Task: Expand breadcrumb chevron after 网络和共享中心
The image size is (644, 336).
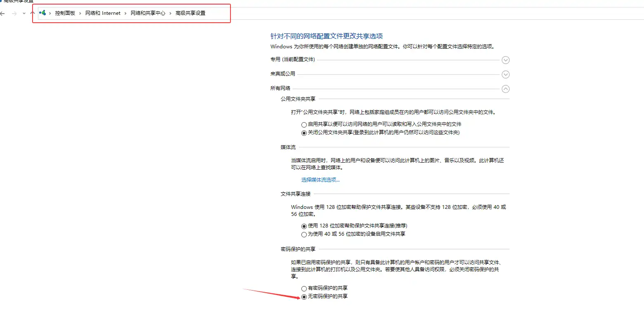Action: point(170,13)
